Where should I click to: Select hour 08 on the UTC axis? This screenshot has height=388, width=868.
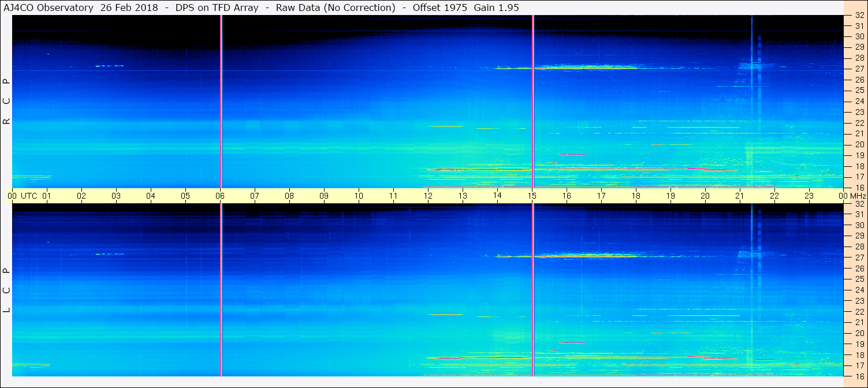(x=289, y=196)
